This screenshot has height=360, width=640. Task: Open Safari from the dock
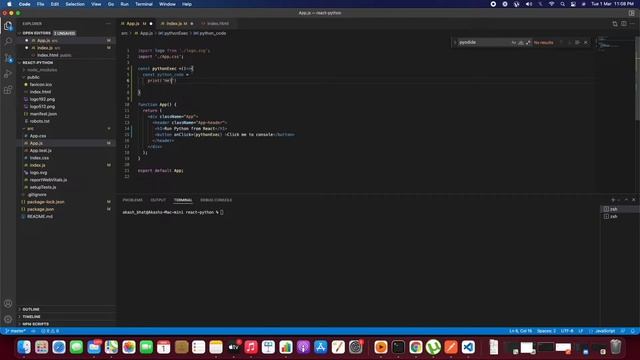[x=59, y=347]
